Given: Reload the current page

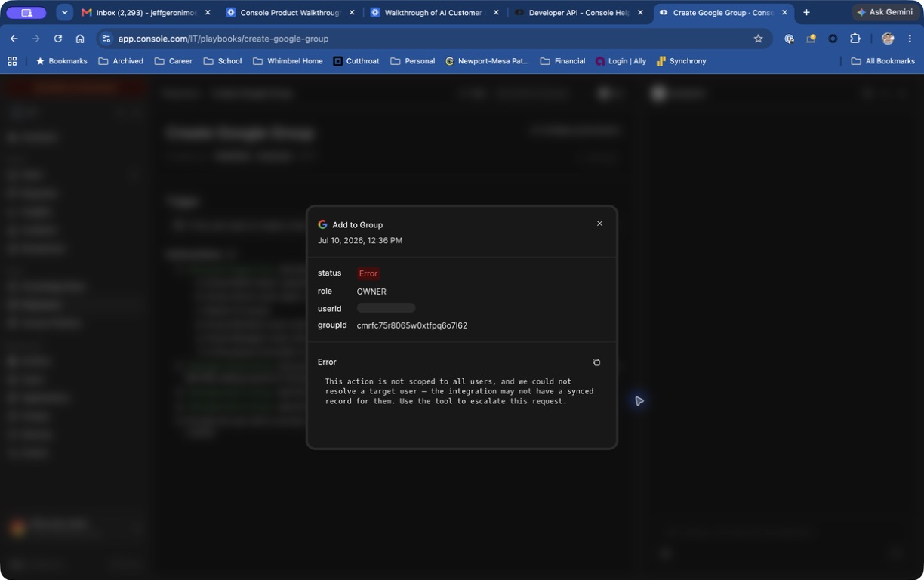Looking at the screenshot, I should pos(57,39).
